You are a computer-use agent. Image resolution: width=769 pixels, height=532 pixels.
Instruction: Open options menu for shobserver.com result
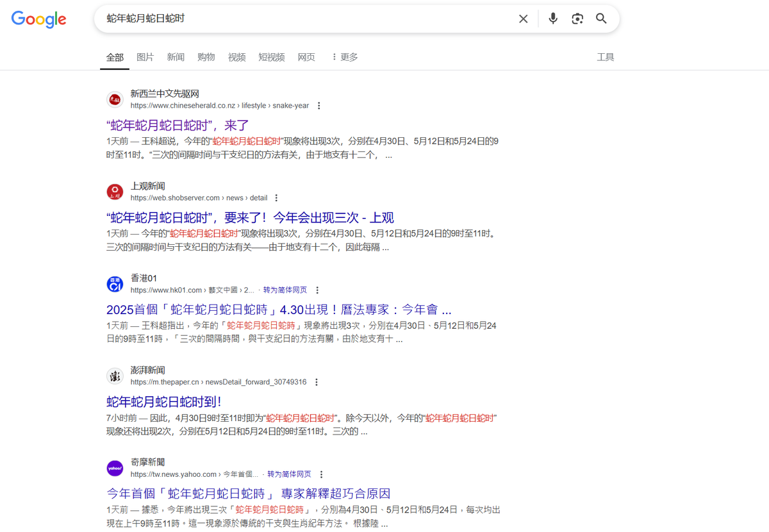276,198
